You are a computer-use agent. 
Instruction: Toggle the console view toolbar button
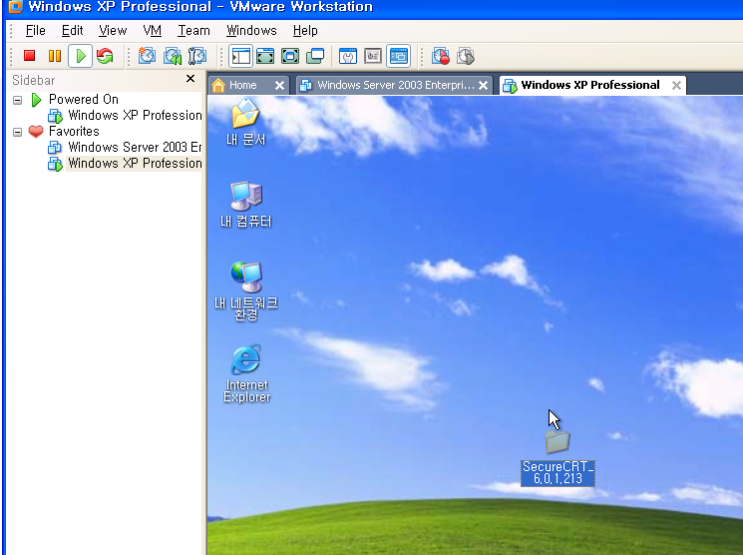[x=399, y=56]
